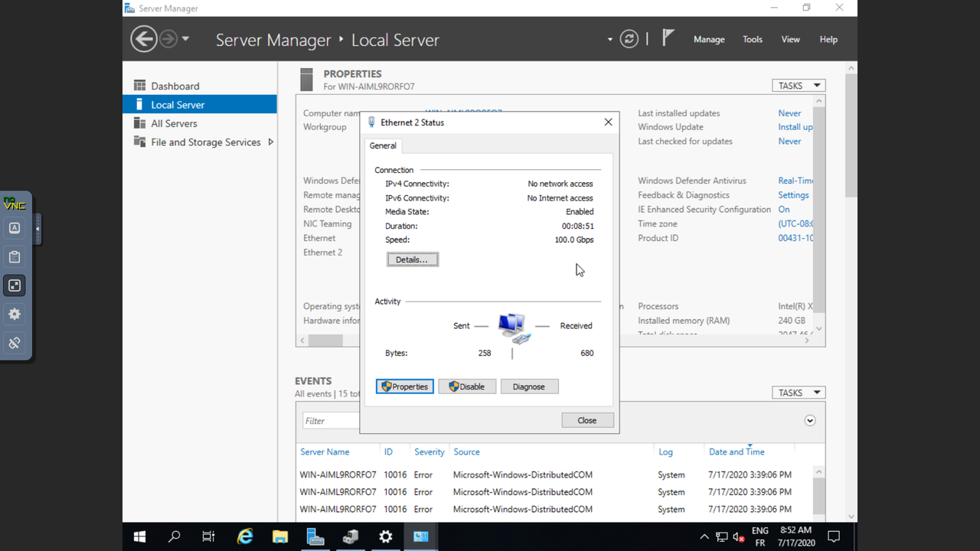Screen dimensions: 980x551
Task: Click the noVNC settings gear icon
Action: tap(15, 314)
